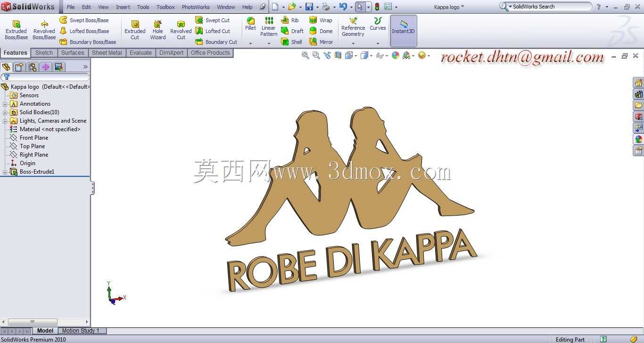Open the Insert menu
The height and width of the screenshot is (343, 644).
pyautogui.click(x=123, y=7)
